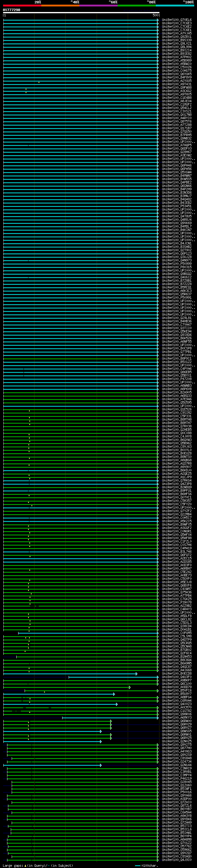Select hit label UniRef100_O57762

(x=177, y=846)
